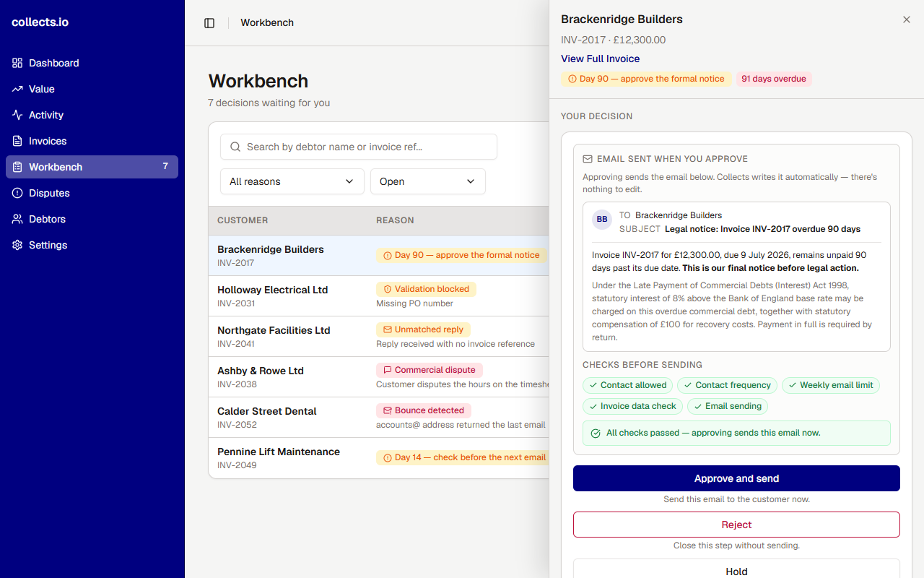Click the CUSTOMER column header
This screenshot has height=578, width=924.
[243, 220]
